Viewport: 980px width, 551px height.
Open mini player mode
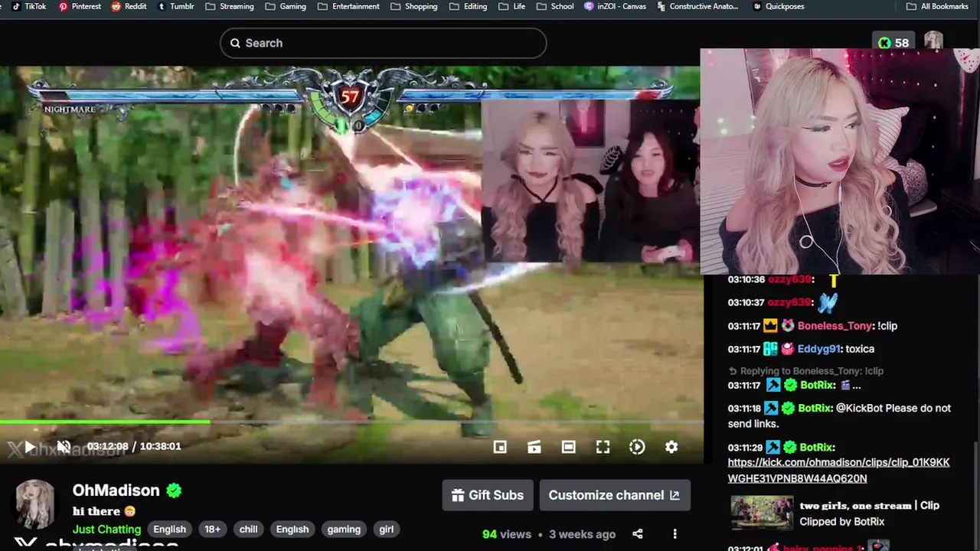[x=500, y=447]
